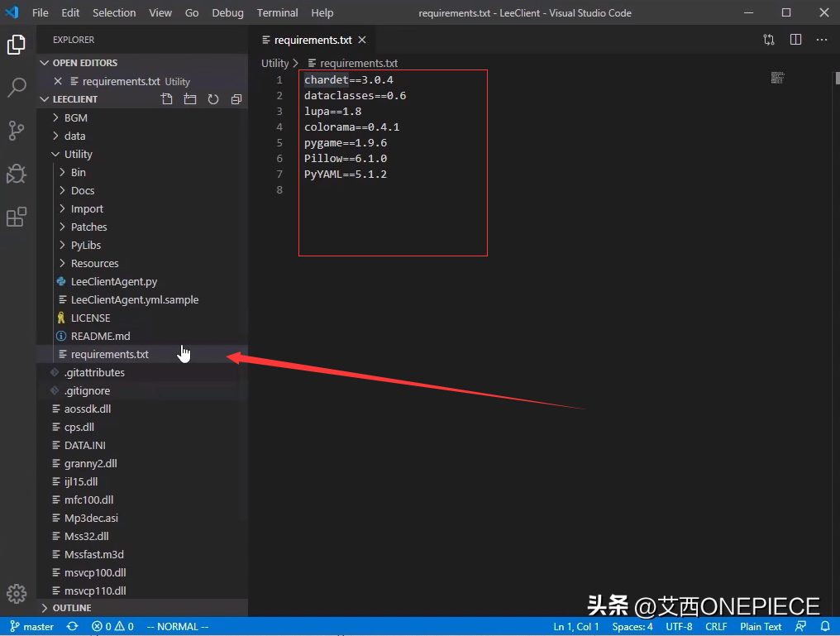Screen dimensions: 840x636
Task: Open the Debug view icon
Action: [x=17, y=174]
